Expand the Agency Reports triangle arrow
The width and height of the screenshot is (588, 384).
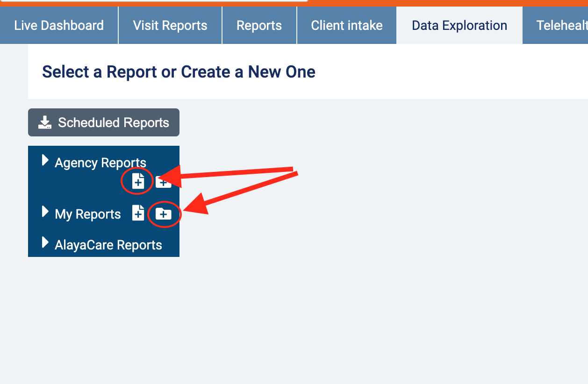tap(45, 161)
